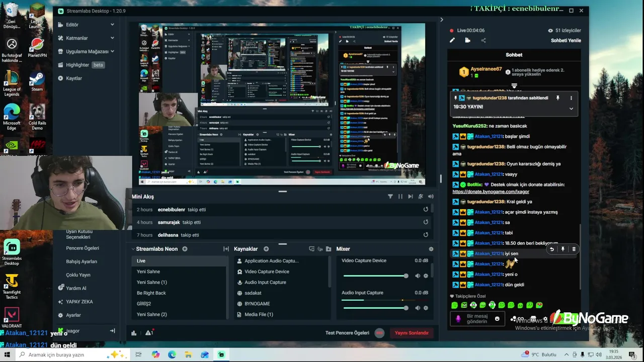Reply to the 'iyi sen' chat message
644x362 pixels.
[x=552, y=249]
